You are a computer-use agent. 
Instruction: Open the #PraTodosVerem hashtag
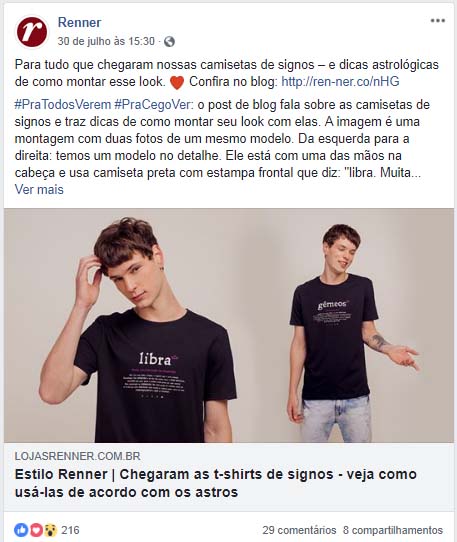click(63, 104)
